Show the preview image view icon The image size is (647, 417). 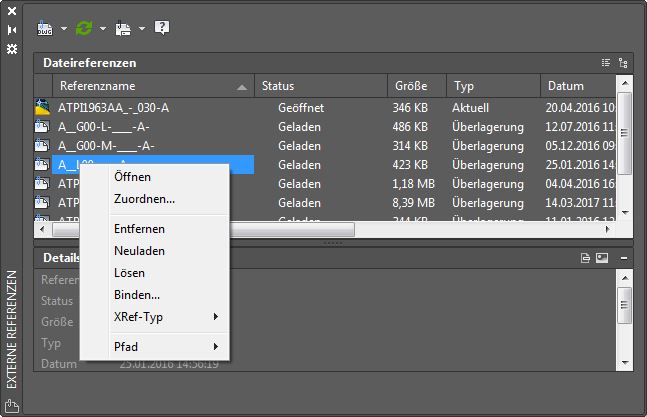coord(603,258)
